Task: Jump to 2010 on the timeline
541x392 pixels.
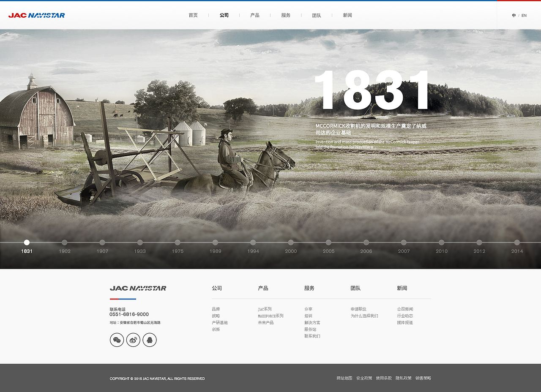Action: pyautogui.click(x=442, y=242)
